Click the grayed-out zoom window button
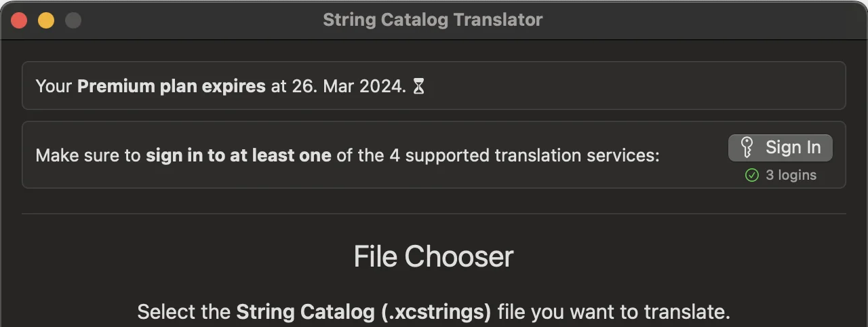This screenshot has width=868, height=327. (x=73, y=20)
